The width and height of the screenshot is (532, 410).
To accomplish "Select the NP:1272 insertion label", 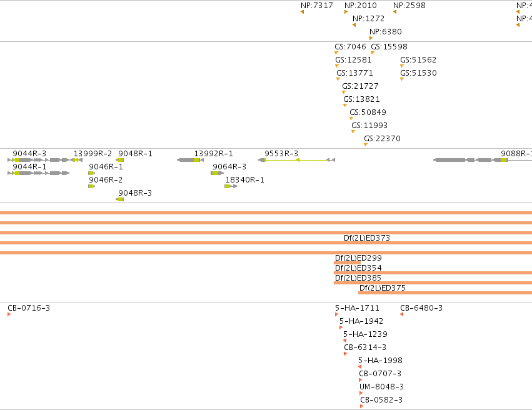I will 368,19.
